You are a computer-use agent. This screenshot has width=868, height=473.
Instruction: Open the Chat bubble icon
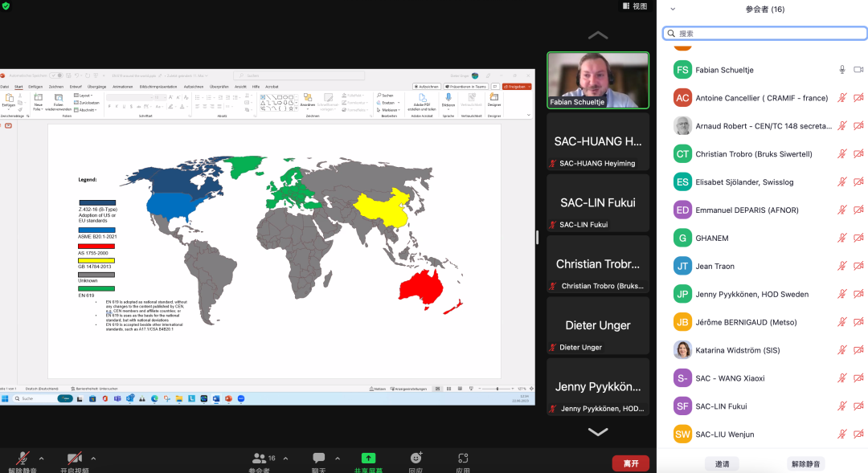(x=319, y=459)
